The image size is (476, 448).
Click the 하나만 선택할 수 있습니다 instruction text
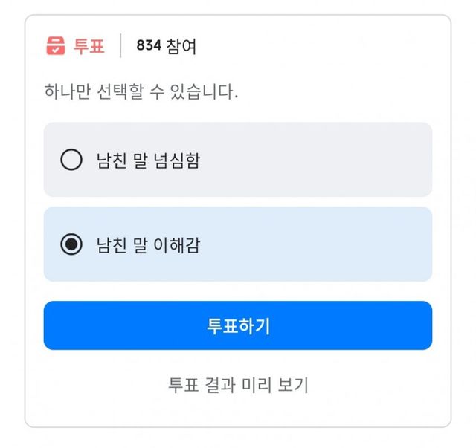click(x=141, y=93)
